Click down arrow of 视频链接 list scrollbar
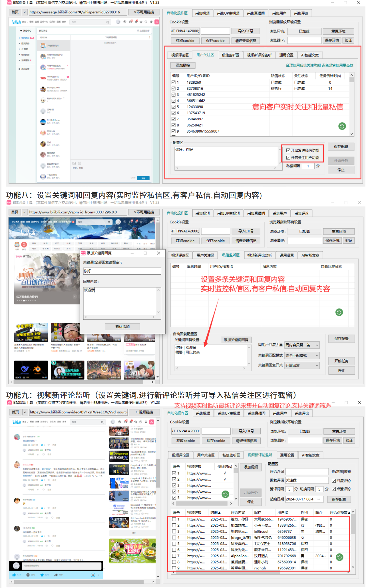 pos(236,498)
